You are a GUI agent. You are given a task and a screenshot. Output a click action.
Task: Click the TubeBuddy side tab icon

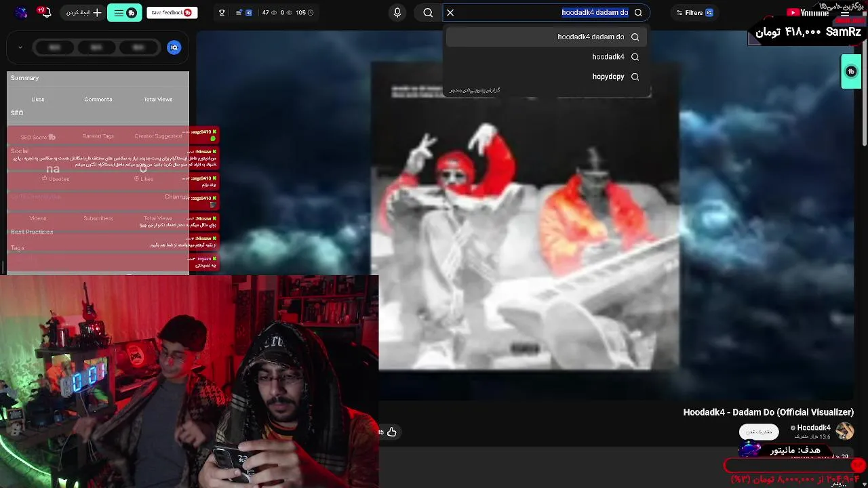(851, 71)
